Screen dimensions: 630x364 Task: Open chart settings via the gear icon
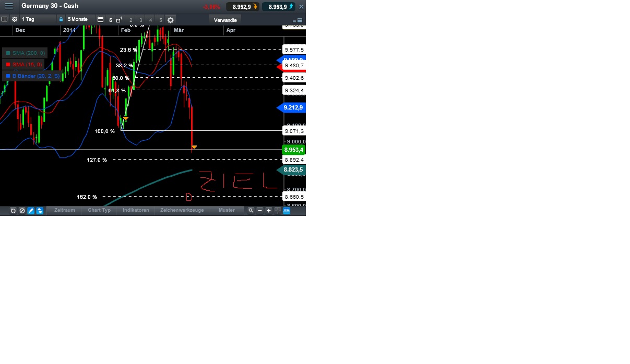click(15, 19)
